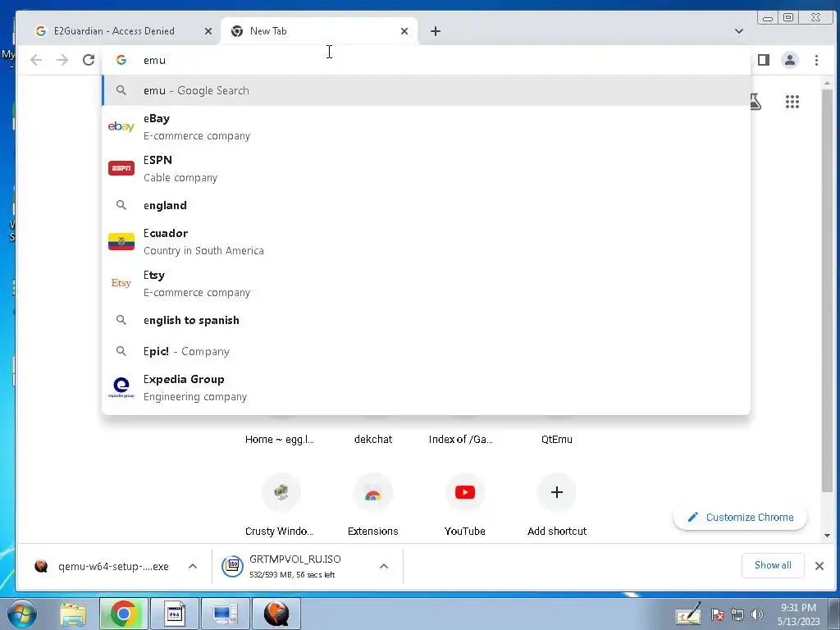Open the Action Center flag tray icon

pos(717,614)
